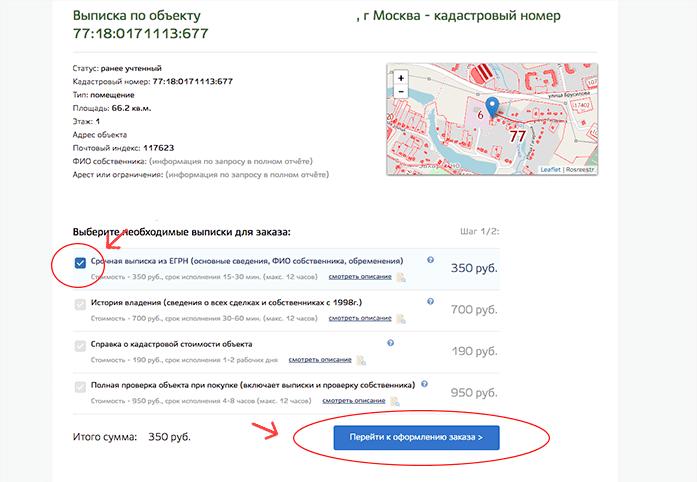
Task: Zoom in on the cadastral map
Action: pyautogui.click(x=401, y=78)
